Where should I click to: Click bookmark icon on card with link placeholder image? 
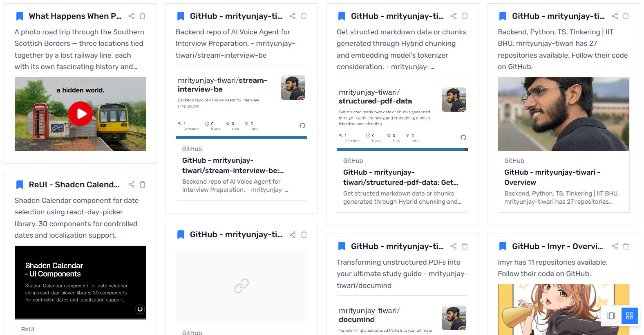(x=181, y=235)
